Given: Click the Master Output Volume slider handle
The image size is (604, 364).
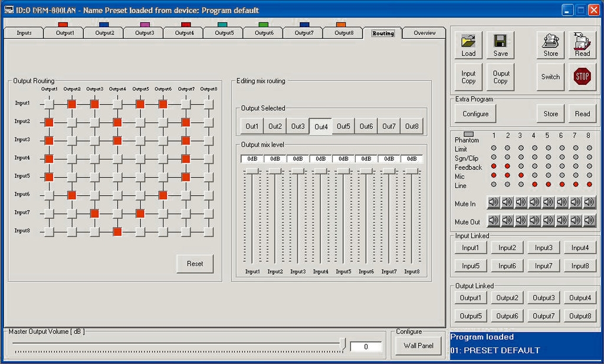Looking at the screenshot, I should pyautogui.click(x=343, y=344).
